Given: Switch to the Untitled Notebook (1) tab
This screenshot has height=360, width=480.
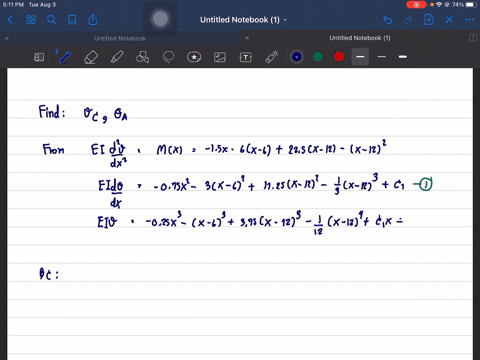Looking at the screenshot, I should coord(360,38).
